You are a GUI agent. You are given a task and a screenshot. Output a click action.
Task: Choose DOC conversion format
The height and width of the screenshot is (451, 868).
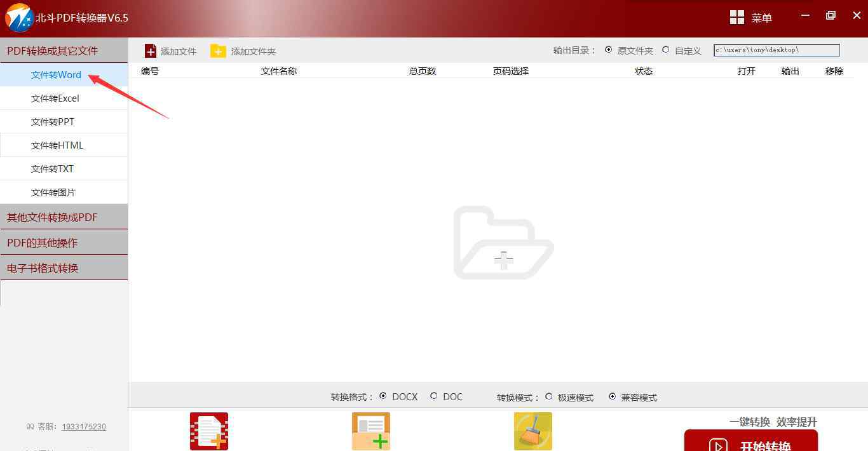434,396
